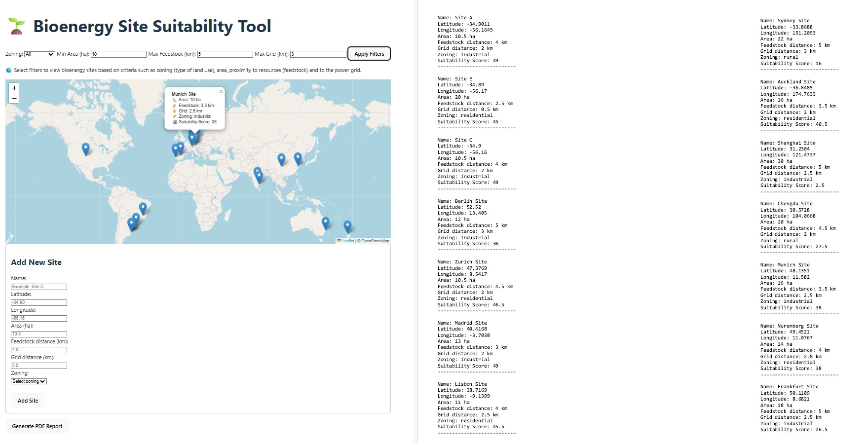Screen dimensions: 868x444
Task: Zoom out on the map
Action: point(14,98)
